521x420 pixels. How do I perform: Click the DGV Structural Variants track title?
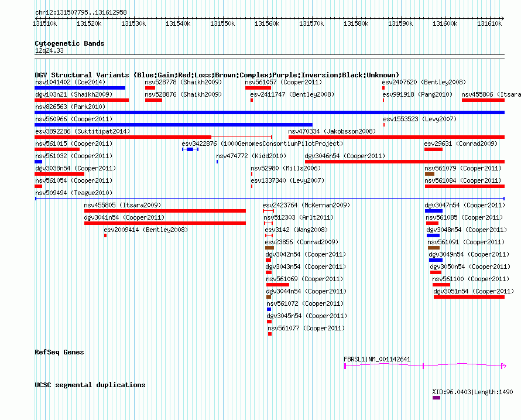[x=217, y=75]
